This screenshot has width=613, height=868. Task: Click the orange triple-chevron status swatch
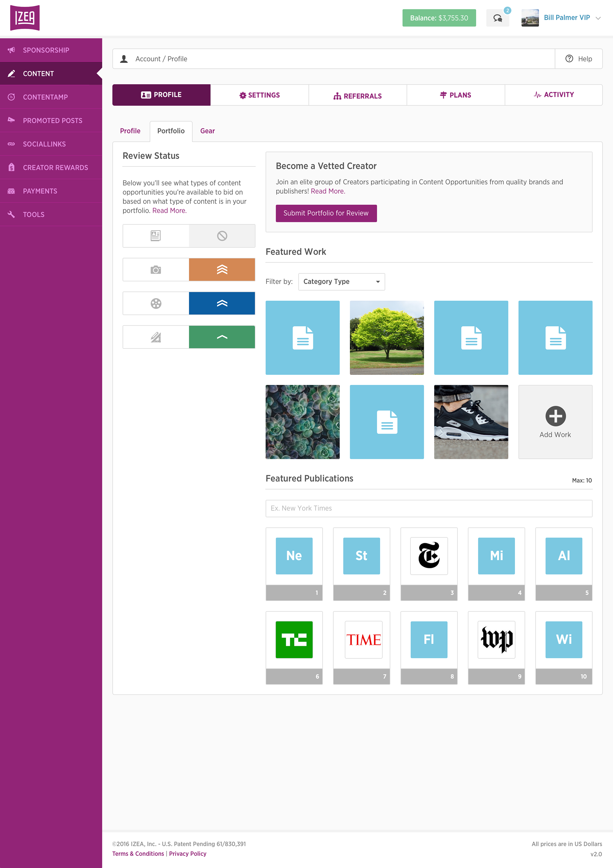(x=222, y=270)
